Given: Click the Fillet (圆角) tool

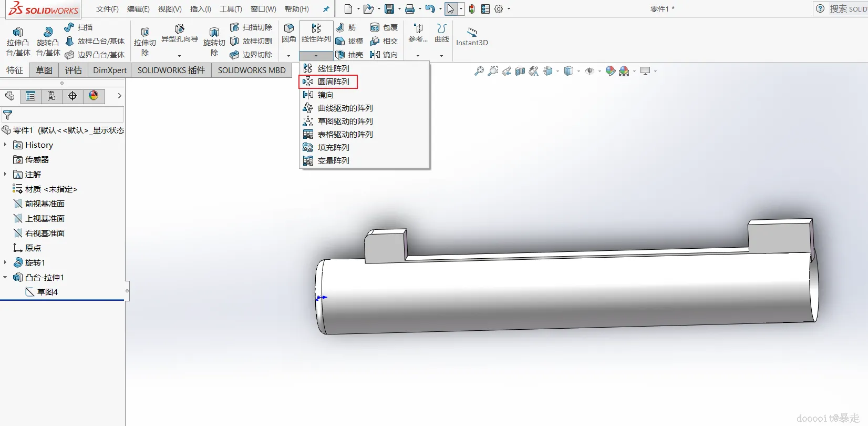Looking at the screenshot, I should tap(289, 33).
